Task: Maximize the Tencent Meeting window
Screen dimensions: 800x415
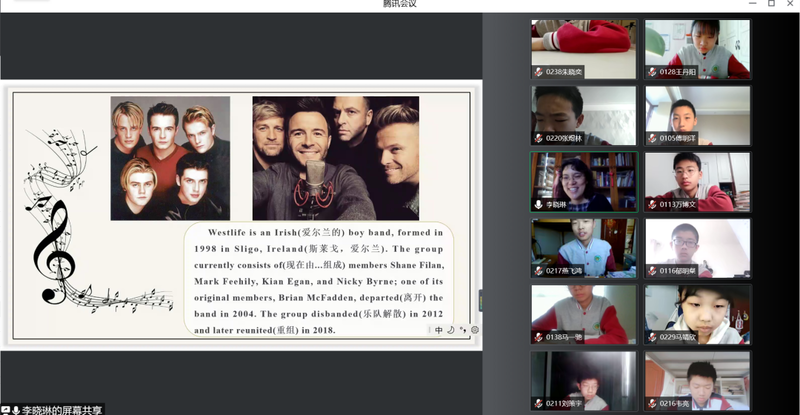Action: (771, 3)
